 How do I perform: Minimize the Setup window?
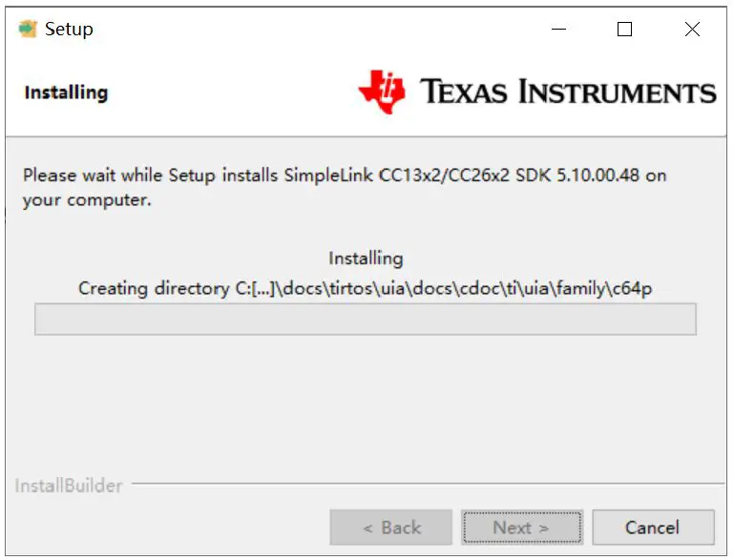pyautogui.click(x=558, y=30)
